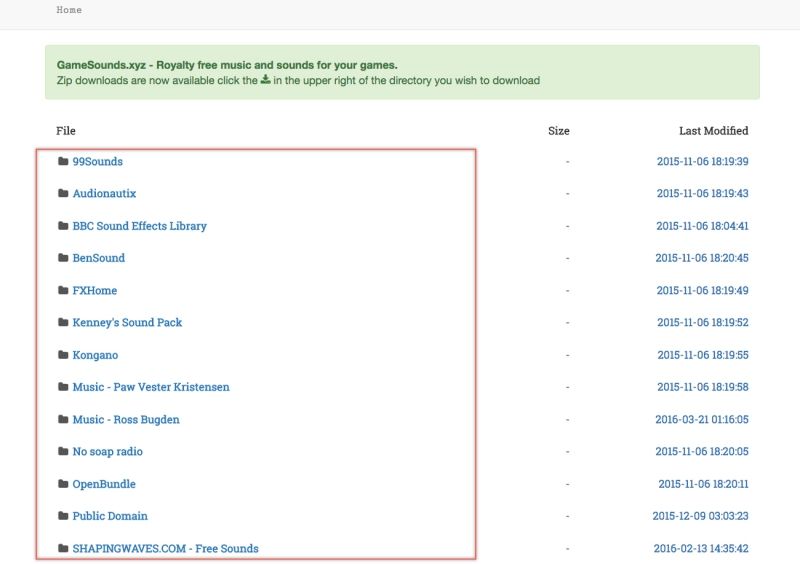The image size is (800, 564).
Task: Click the date 2015-11-06 18:19:52
Action: point(703,323)
